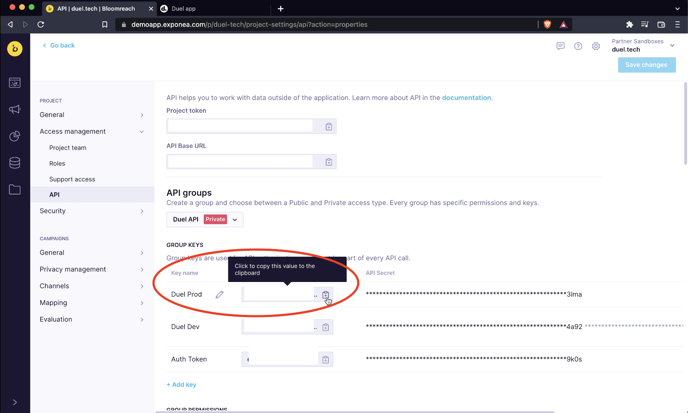Open Project team settings
This screenshot has height=413, width=688.
[68, 147]
